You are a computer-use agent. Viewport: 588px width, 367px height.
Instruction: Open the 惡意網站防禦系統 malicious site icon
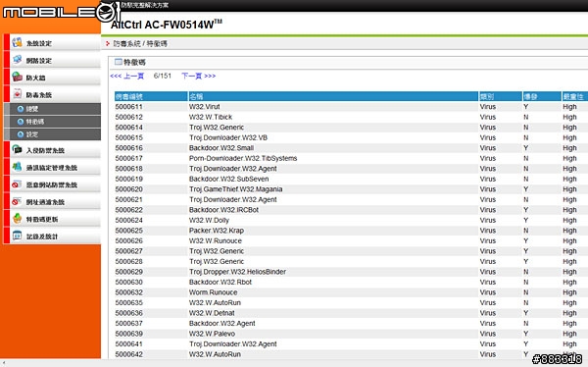coord(17,184)
